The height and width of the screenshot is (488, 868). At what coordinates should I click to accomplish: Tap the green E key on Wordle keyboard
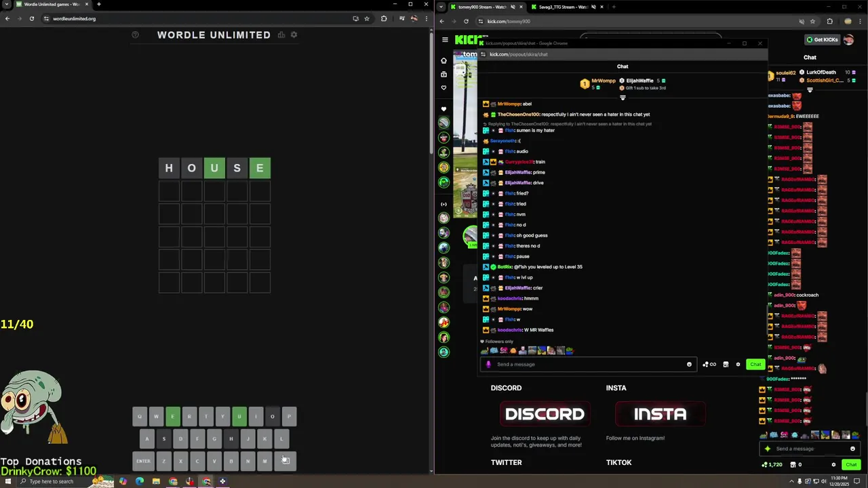[173, 416]
